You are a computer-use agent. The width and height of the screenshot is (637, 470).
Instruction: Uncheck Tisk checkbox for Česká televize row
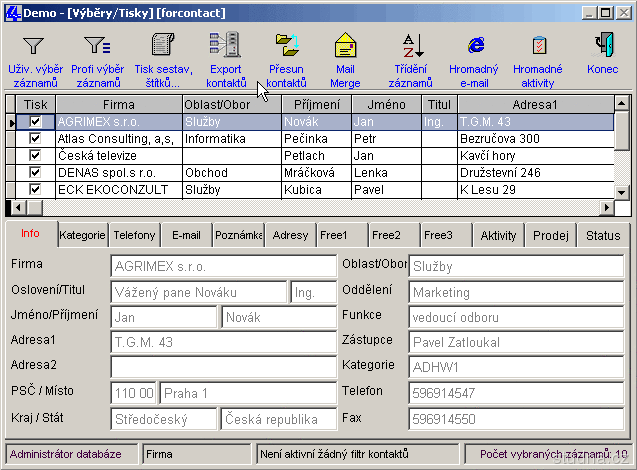(x=36, y=155)
